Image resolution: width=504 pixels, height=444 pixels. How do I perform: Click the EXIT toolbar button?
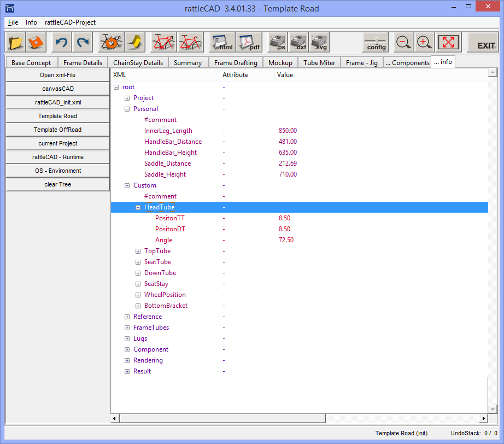tap(483, 42)
